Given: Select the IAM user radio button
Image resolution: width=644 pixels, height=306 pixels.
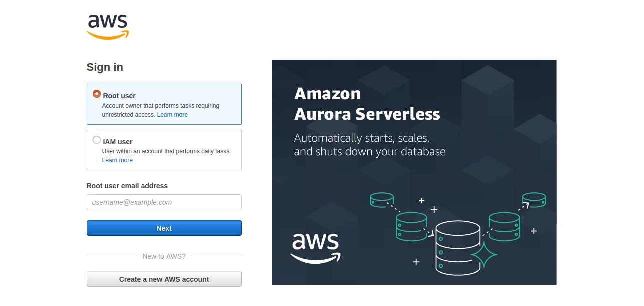Looking at the screenshot, I should (x=97, y=140).
